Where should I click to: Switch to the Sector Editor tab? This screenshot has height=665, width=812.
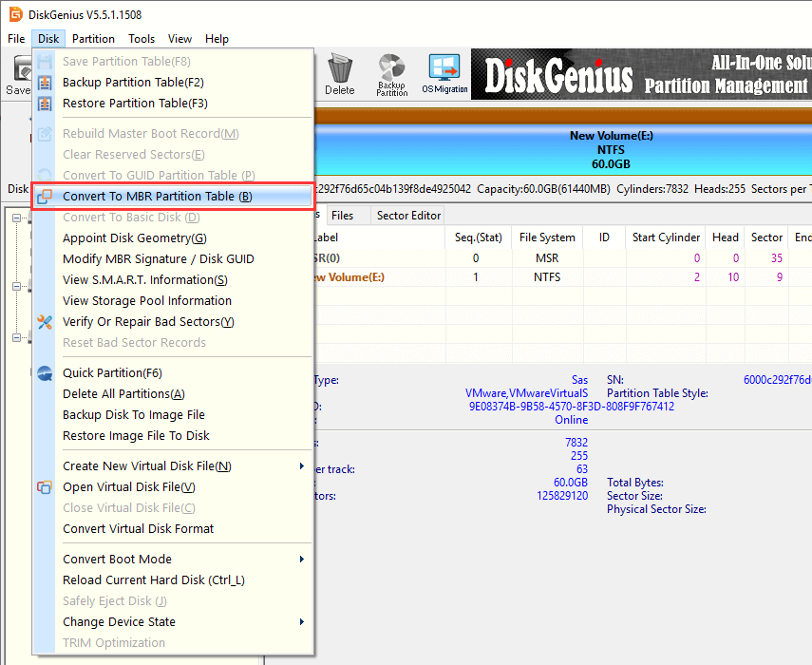pos(408,216)
